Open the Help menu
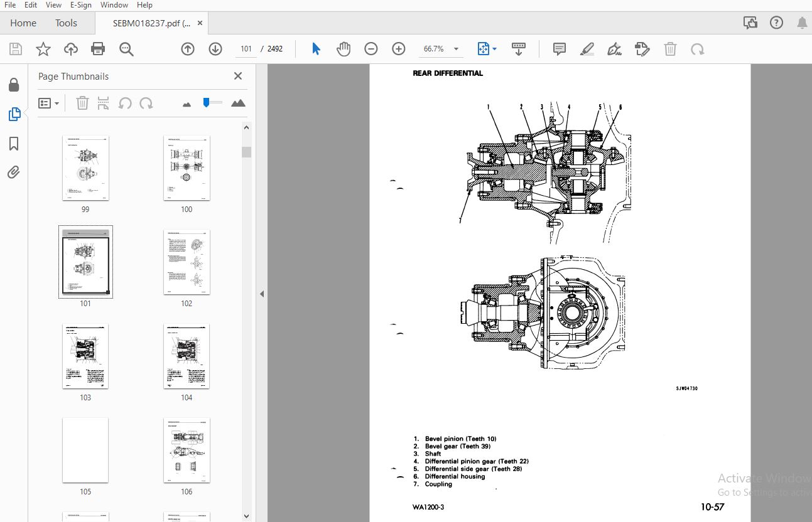Viewport: 812px width, 522px height. pyautogui.click(x=144, y=5)
